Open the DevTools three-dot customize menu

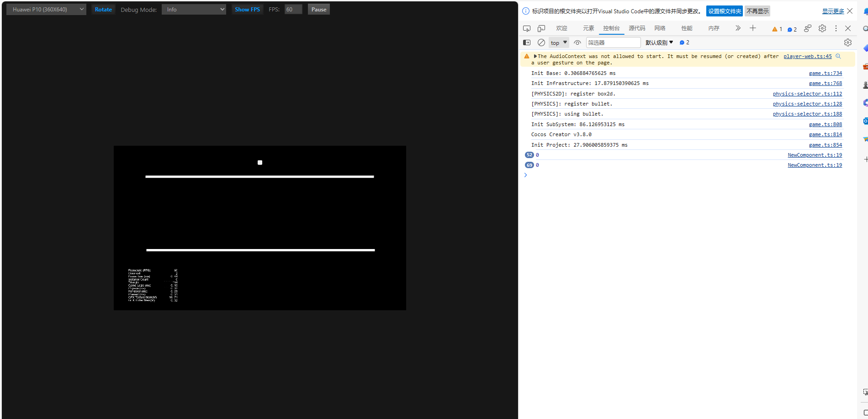tap(836, 28)
